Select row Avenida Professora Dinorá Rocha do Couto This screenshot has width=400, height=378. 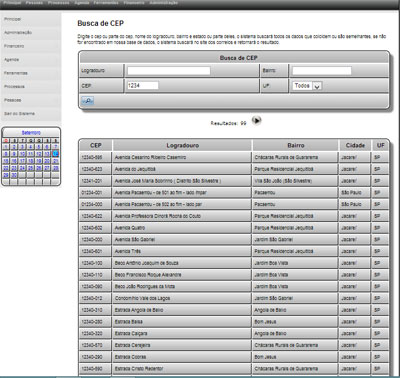click(x=234, y=216)
